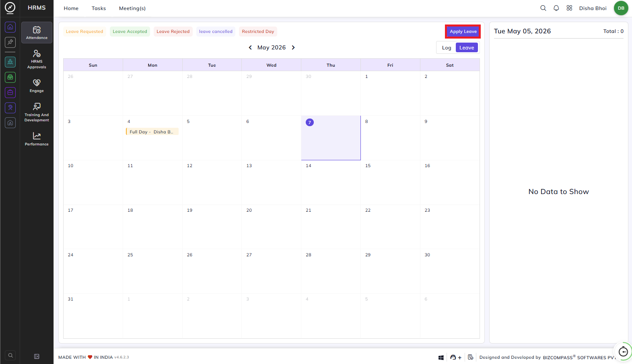632x364 pixels.
Task: Click the leave cancelled legend tag
Action: 216,31
